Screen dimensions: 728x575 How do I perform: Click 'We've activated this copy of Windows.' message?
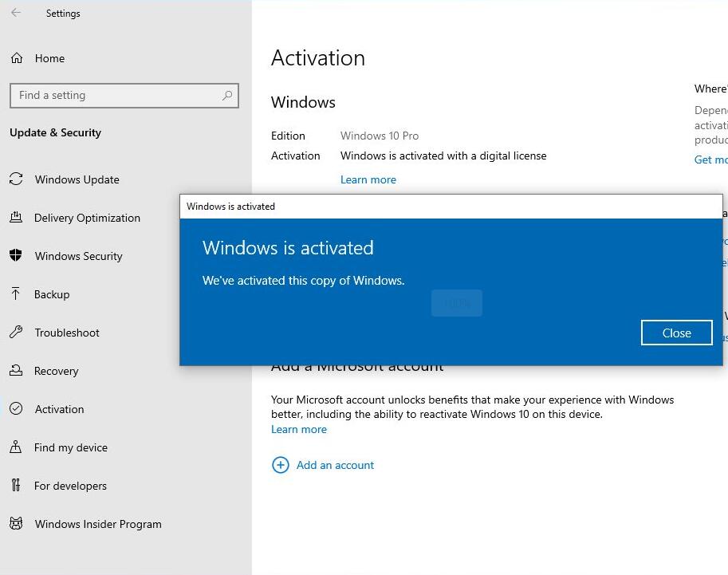(x=303, y=281)
